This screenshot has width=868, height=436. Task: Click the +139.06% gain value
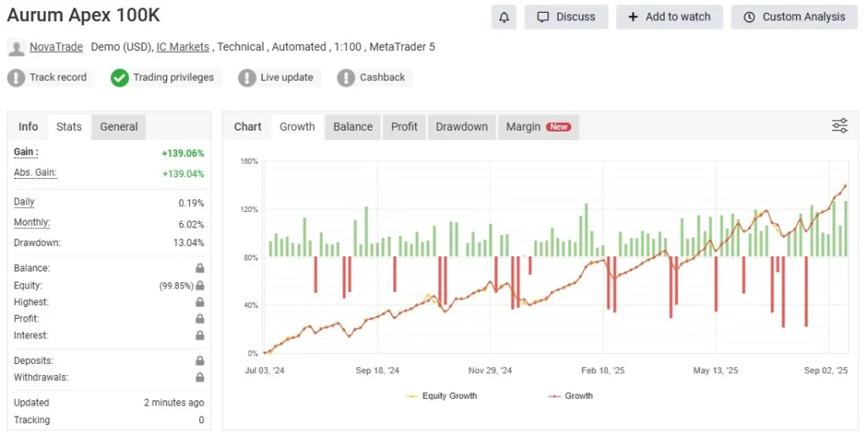point(183,154)
